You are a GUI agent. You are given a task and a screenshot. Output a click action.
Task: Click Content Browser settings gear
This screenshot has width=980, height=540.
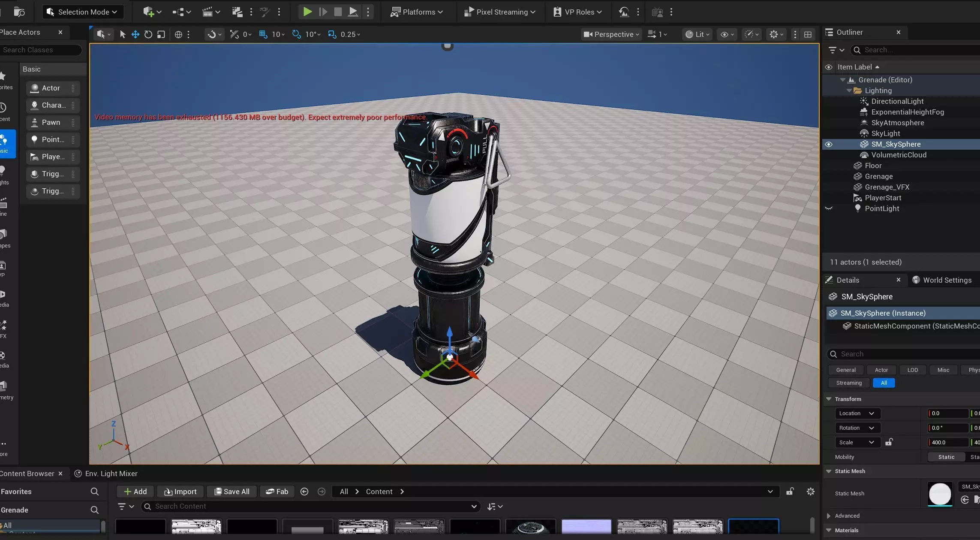tap(811, 492)
